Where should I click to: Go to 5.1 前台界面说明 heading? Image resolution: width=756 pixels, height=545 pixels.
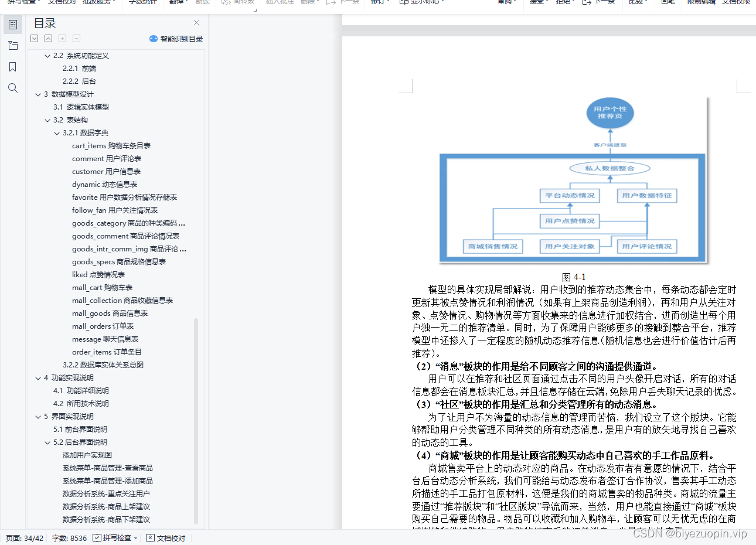click(80, 430)
